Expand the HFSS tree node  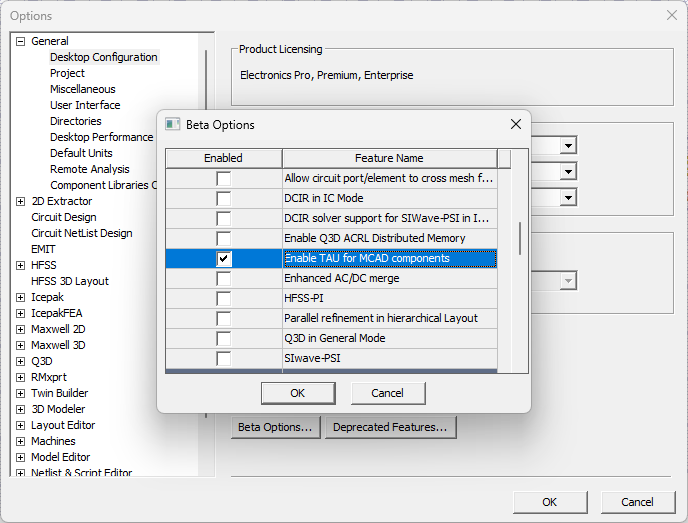(x=20, y=265)
